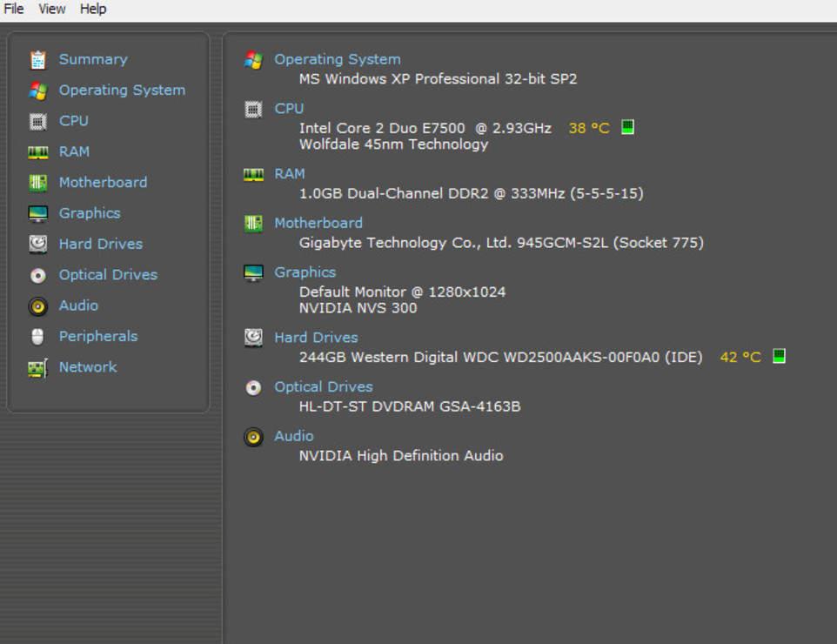
Task: Click the Network card icon in sidebar
Action: point(37,368)
